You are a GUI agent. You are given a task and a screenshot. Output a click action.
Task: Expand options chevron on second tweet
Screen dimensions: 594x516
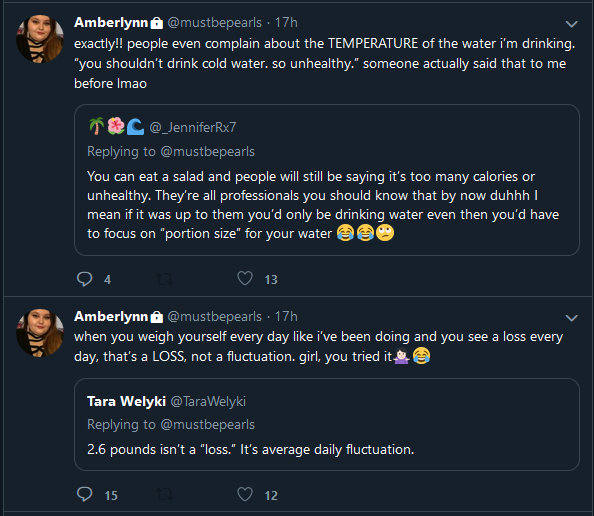[x=571, y=318]
